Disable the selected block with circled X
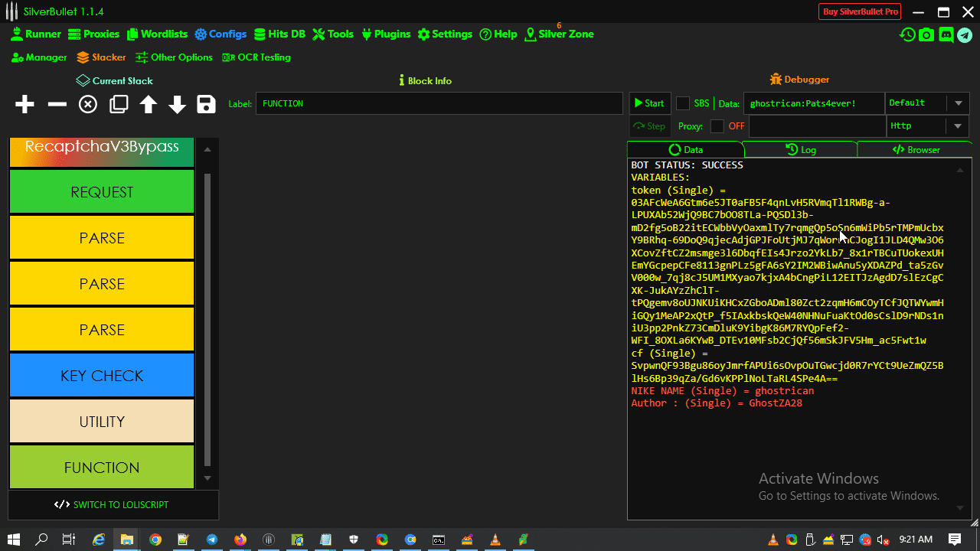Screen dimensions: 980x551 88,104
